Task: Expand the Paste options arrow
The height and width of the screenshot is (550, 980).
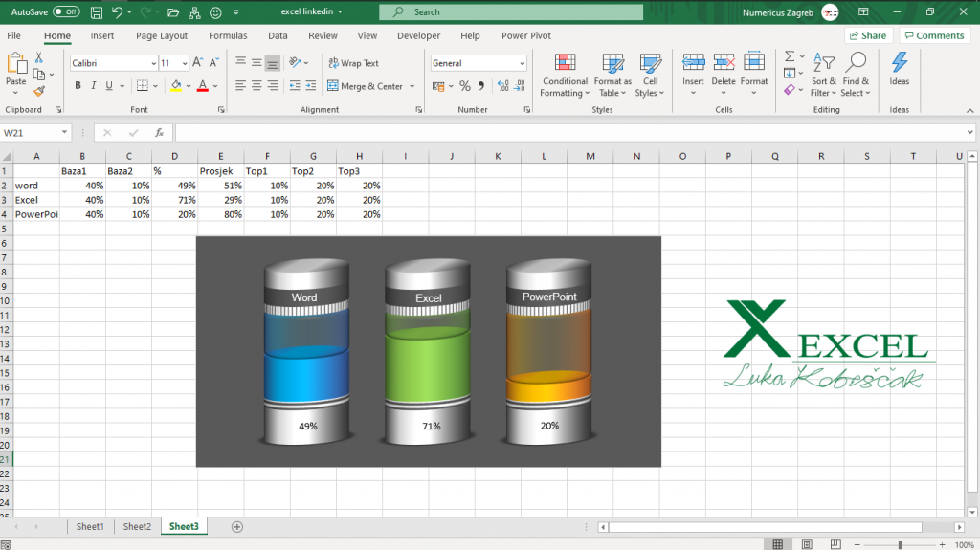Action: click(x=15, y=93)
